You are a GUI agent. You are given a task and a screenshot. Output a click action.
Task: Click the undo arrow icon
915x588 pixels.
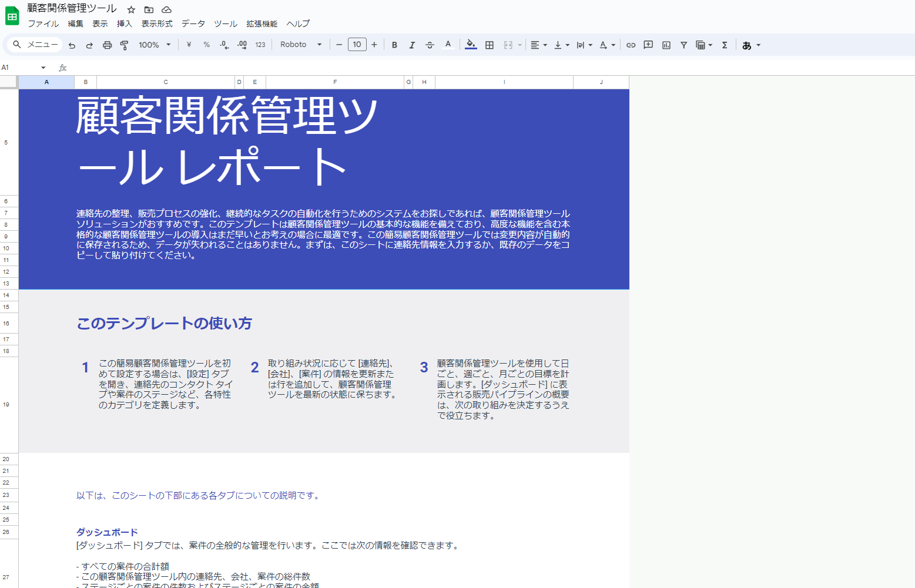[x=72, y=45]
